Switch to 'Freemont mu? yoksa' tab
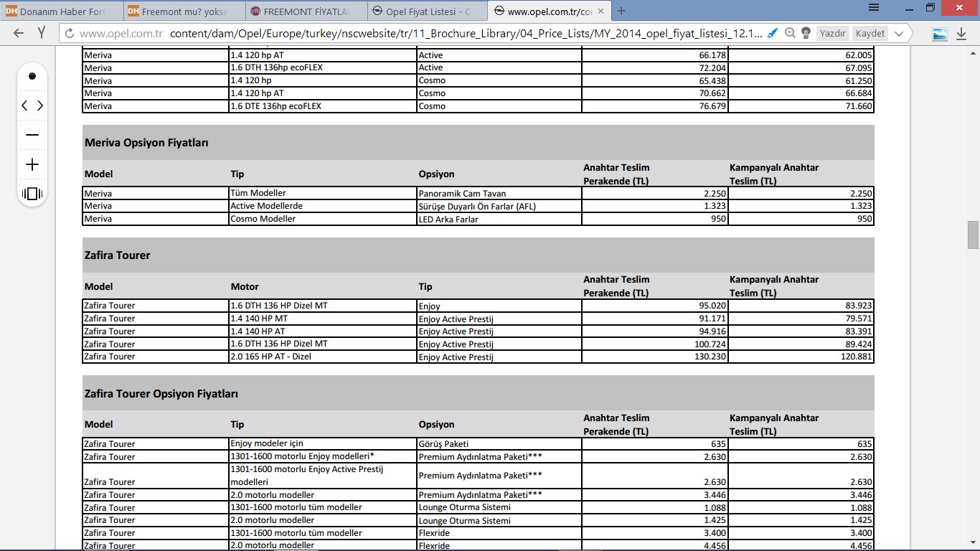The height and width of the screenshot is (551, 980). [x=184, y=11]
